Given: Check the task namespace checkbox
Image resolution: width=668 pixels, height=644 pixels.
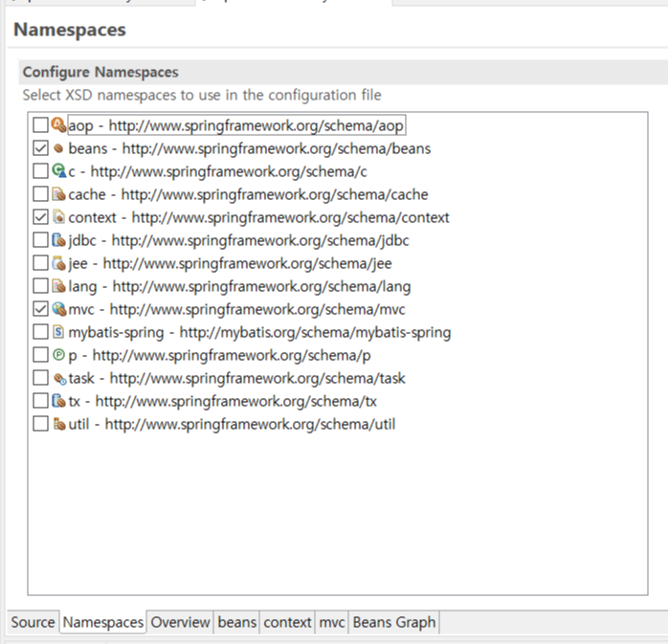Looking at the screenshot, I should coord(40,378).
